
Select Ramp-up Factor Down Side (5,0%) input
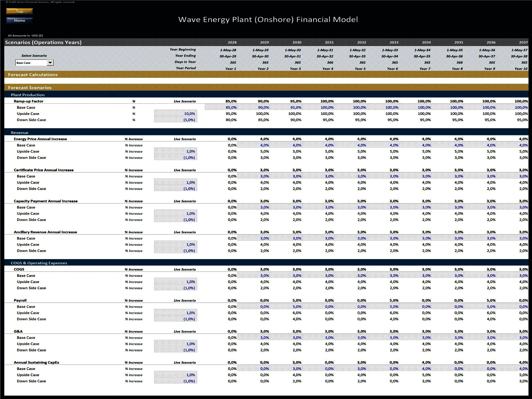(x=176, y=120)
